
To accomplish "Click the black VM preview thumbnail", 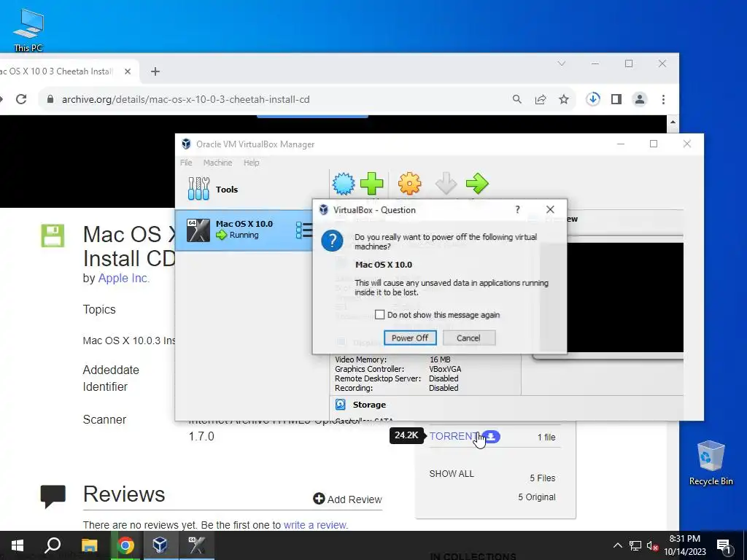I will (x=625, y=297).
